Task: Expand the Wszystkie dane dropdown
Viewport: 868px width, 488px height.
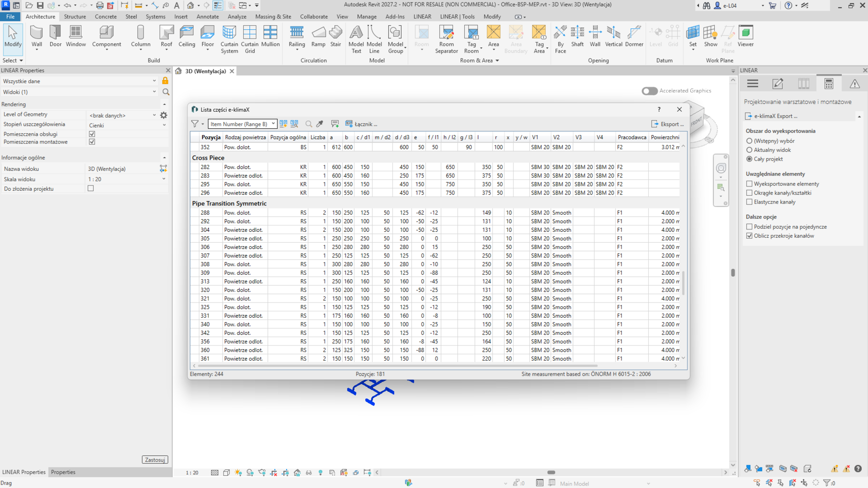Action: tap(80, 81)
